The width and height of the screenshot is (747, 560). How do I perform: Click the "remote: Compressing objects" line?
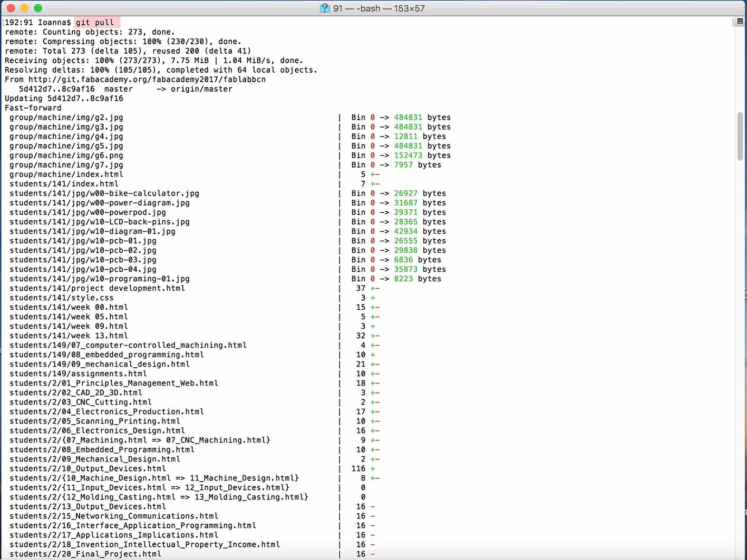tap(123, 41)
